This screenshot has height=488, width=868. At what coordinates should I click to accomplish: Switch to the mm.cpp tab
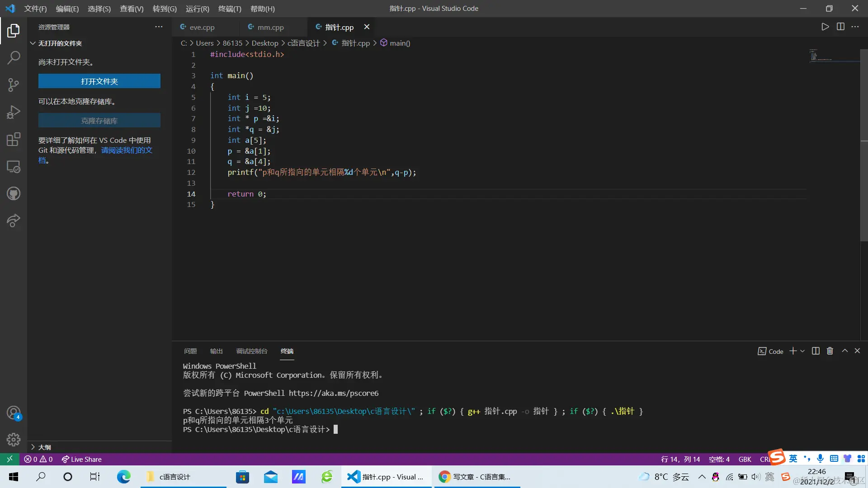270,27
